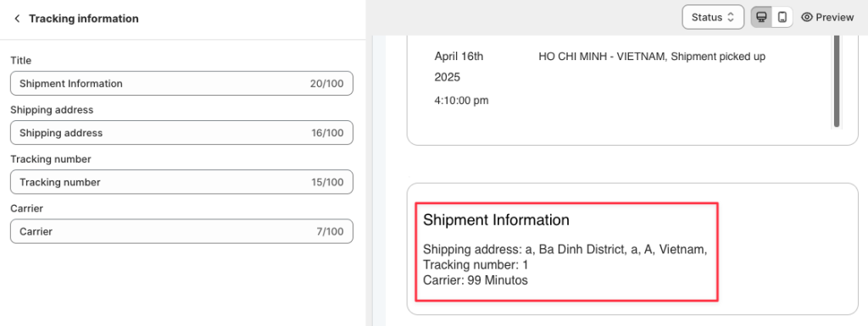
Task: Click the Carrier: 99 Minutos line
Action: pos(476,280)
